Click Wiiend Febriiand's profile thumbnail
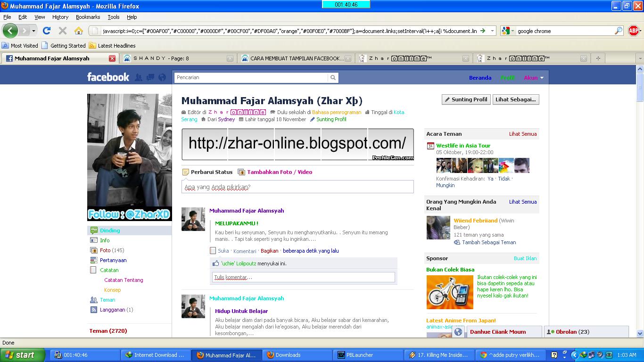 [x=438, y=228]
